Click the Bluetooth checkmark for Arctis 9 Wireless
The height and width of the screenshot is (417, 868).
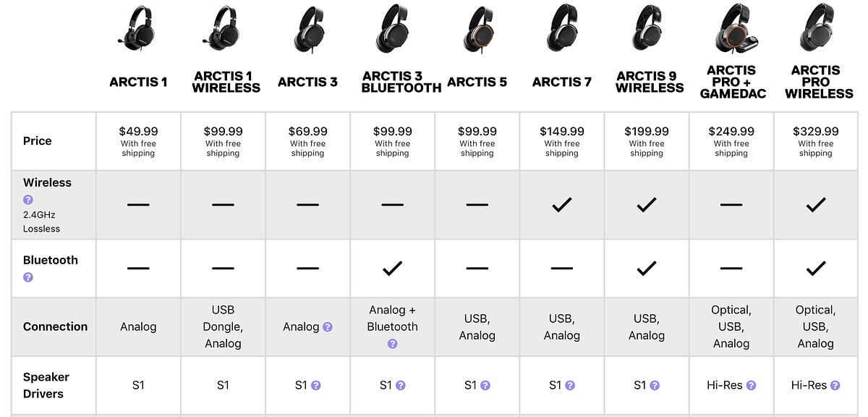(x=646, y=268)
